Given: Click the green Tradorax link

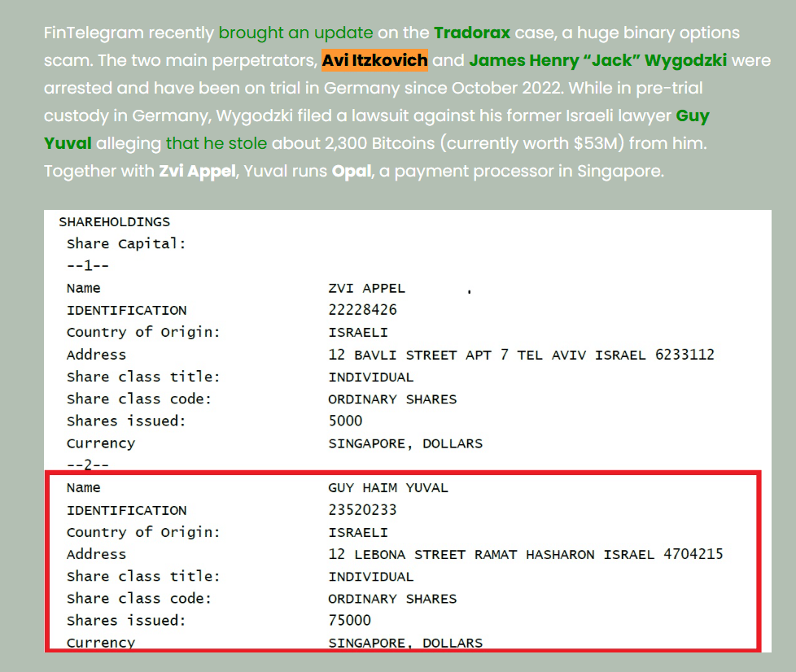Looking at the screenshot, I should coord(472,33).
